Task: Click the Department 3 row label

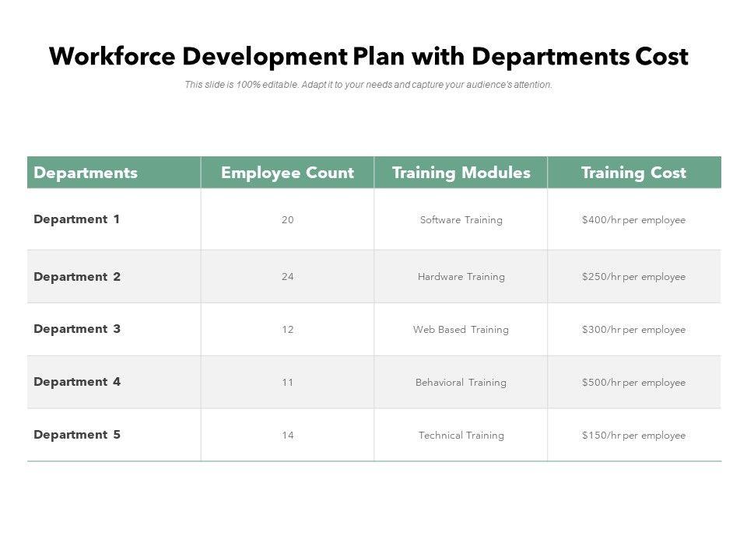Action: pyautogui.click(x=77, y=329)
